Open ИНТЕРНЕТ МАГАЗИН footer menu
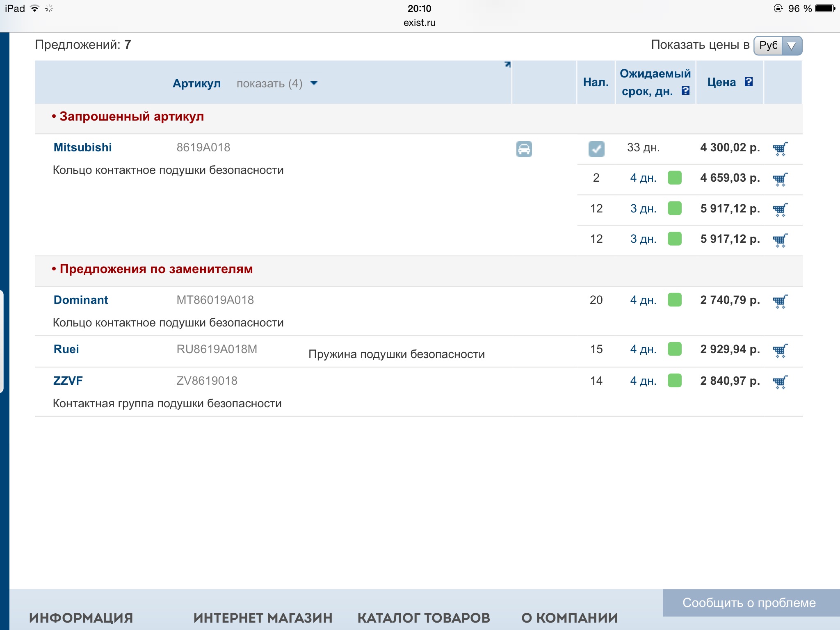 pyautogui.click(x=262, y=618)
